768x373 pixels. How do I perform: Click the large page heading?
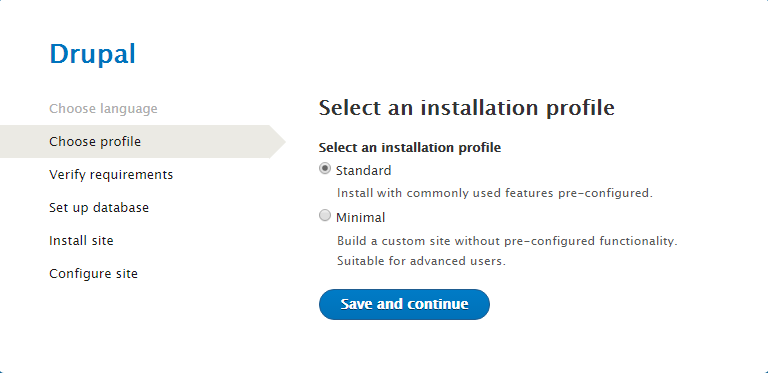click(x=466, y=108)
